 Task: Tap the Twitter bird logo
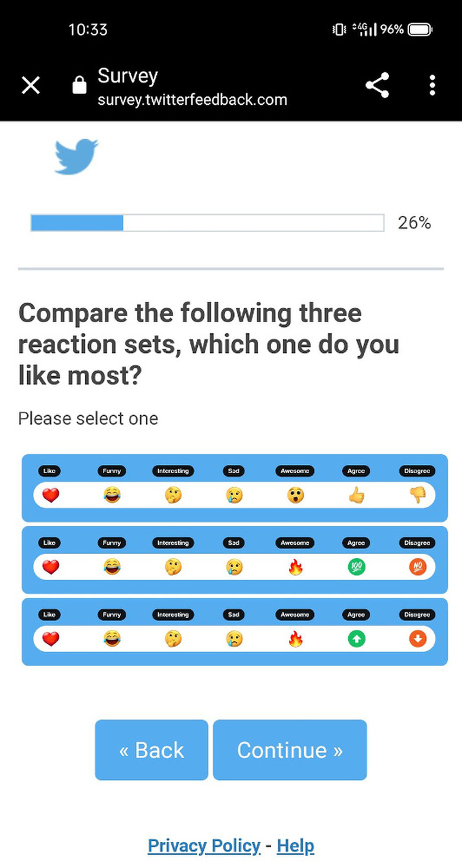pyautogui.click(x=76, y=156)
